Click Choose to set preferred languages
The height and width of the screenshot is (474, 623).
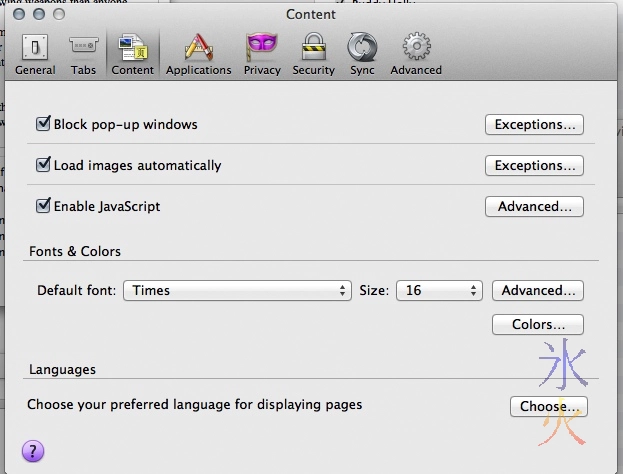548,406
